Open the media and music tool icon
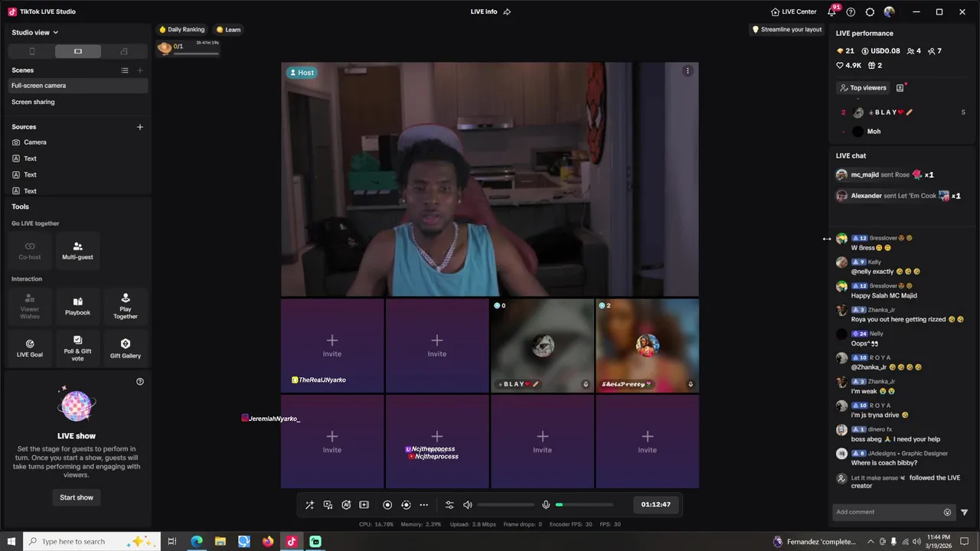Image resolution: width=980 pixels, height=551 pixels. (328, 505)
